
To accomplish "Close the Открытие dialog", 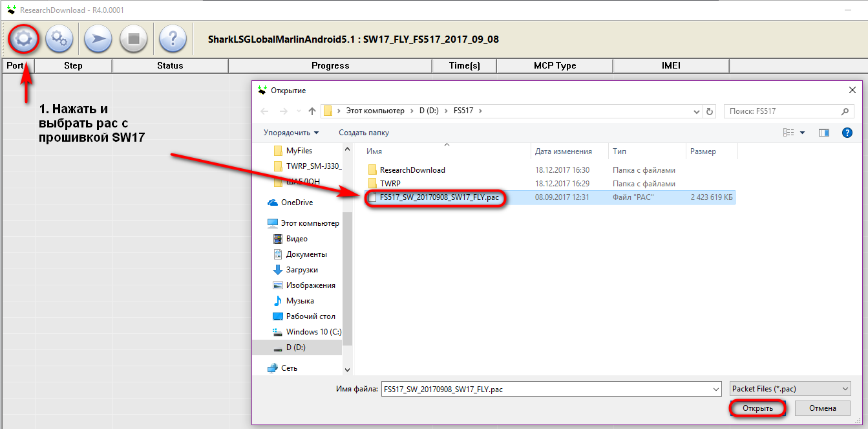I will (851, 91).
